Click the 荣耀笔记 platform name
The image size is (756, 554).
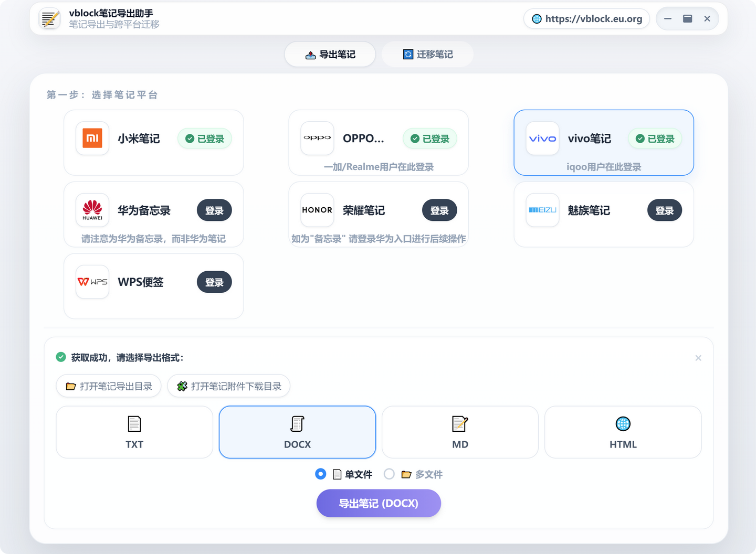click(x=364, y=210)
